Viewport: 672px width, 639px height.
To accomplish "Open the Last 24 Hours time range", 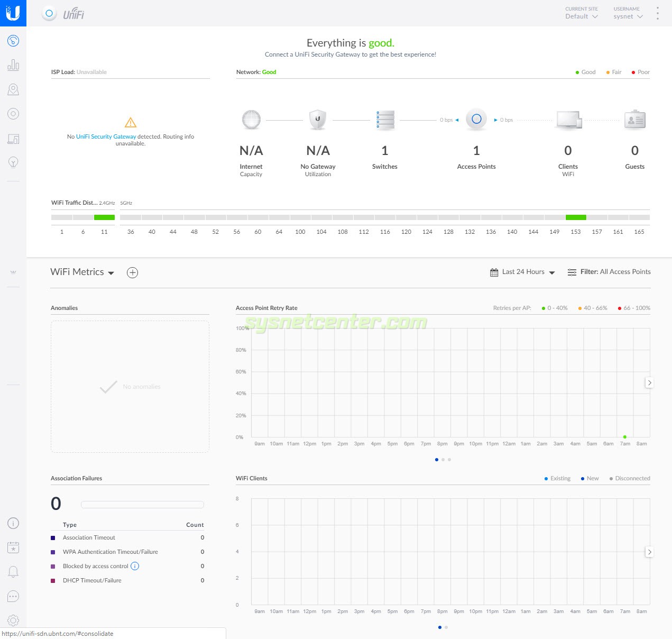I will [x=522, y=272].
